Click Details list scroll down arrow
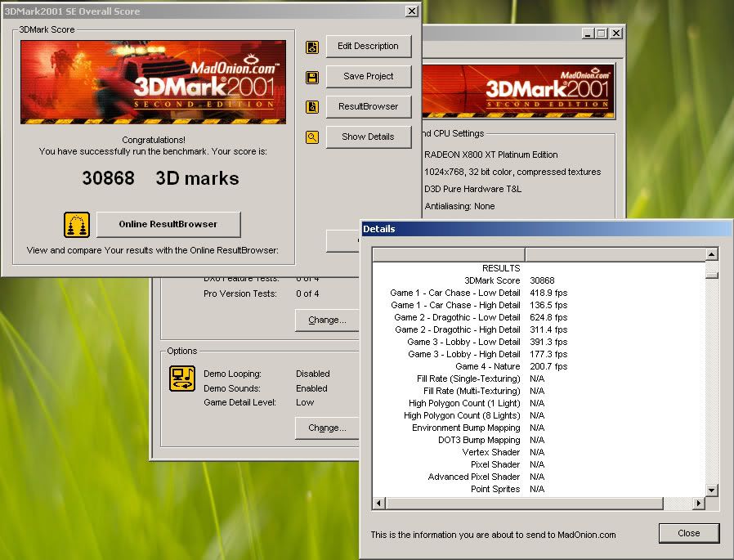The height and width of the screenshot is (560, 734). point(712,491)
